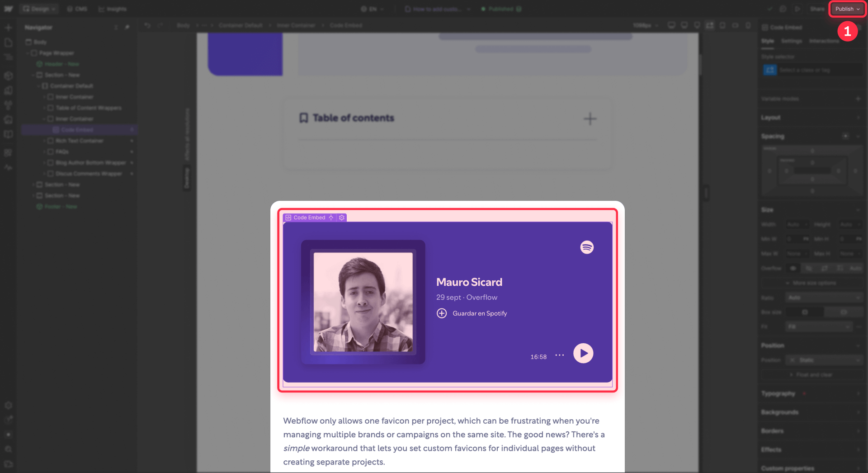Open the three-dot menu in the Spotify player
The height and width of the screenshot is (473, 868).
pos(560,355)
